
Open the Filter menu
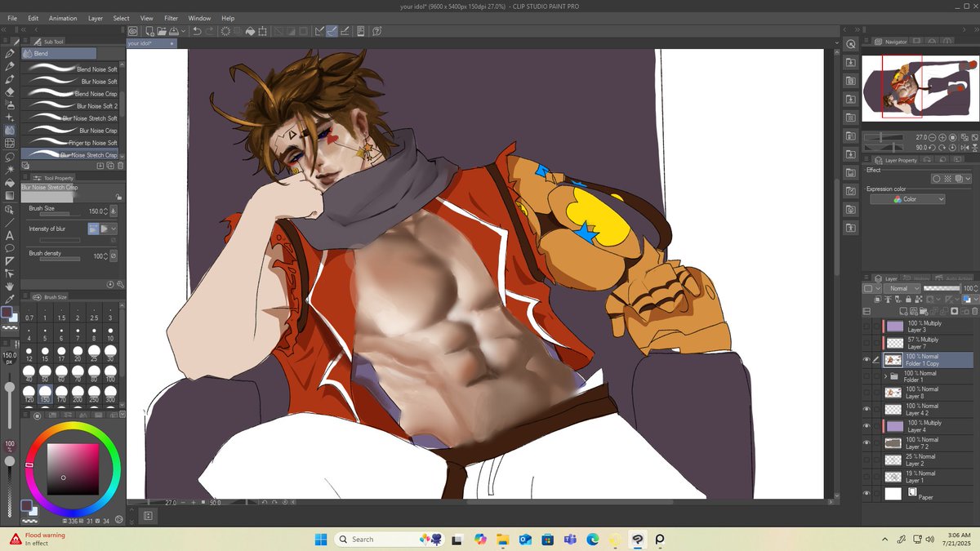click(x=171, y=18)
